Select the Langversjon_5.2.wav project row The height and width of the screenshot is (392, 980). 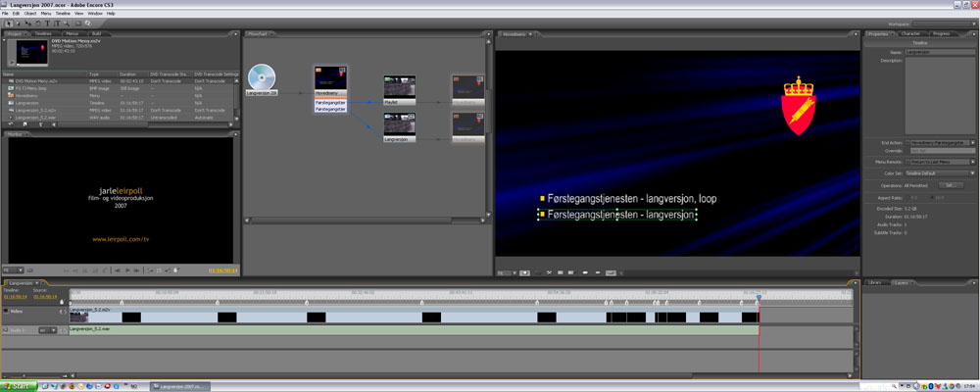[119, 117]
